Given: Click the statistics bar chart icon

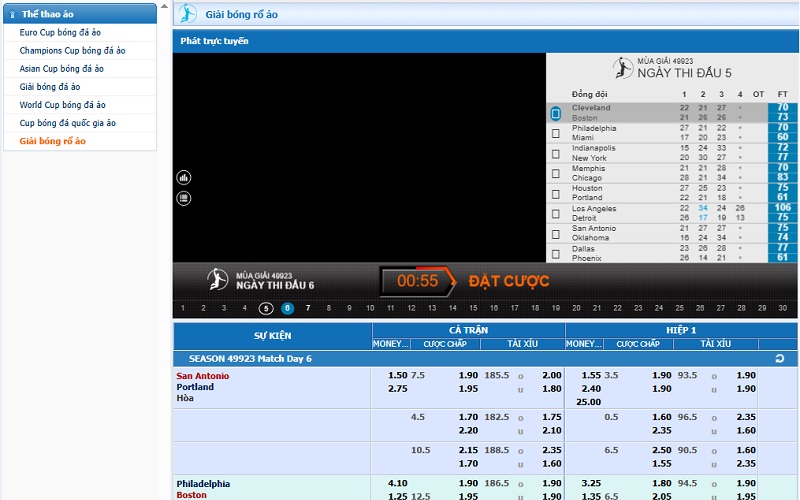Looking at the screenshot, I should [184, 177].
